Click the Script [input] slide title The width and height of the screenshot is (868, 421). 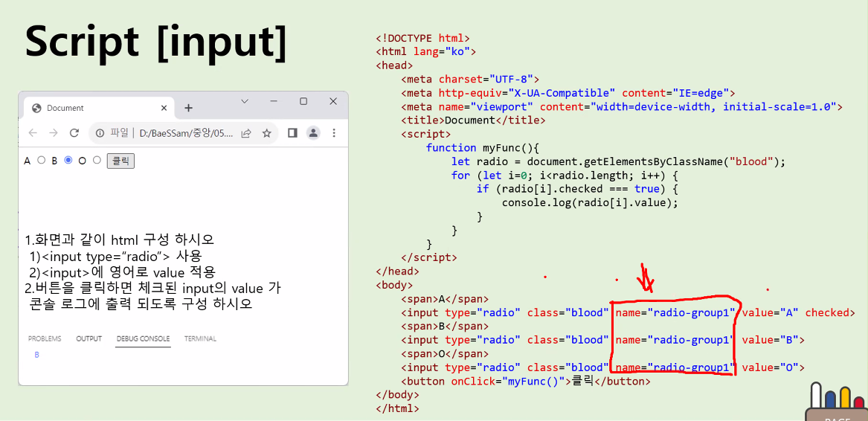(x=156, y=42)
